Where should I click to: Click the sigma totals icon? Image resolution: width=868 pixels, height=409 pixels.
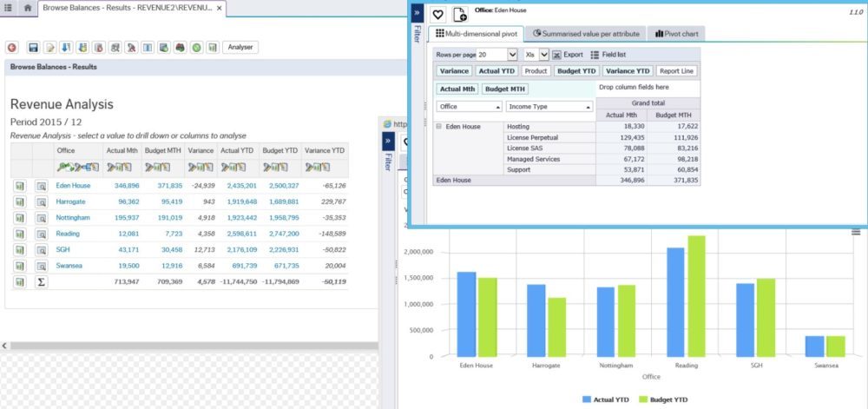(x=41, y=282)
